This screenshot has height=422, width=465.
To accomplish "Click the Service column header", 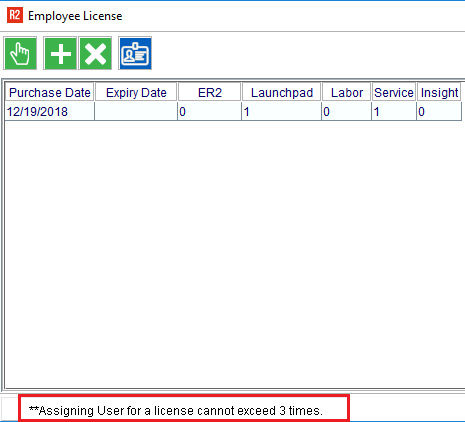I will pyautogui.click(x=394, y=92).
